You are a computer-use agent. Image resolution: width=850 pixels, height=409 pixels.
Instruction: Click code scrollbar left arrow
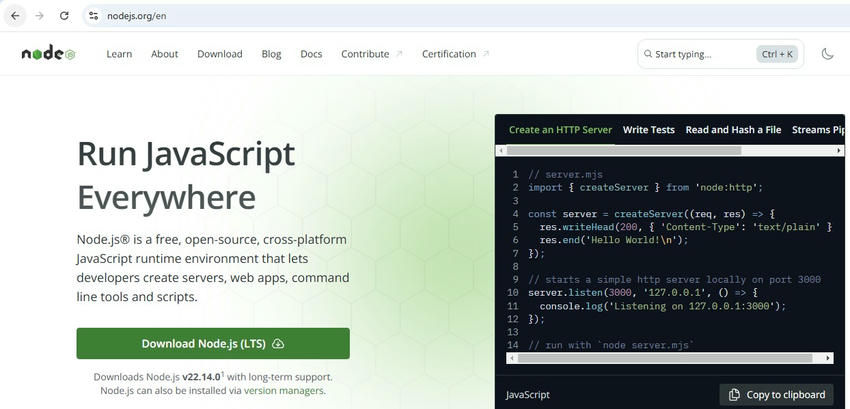pyautogui.click(x=510, y=358)
